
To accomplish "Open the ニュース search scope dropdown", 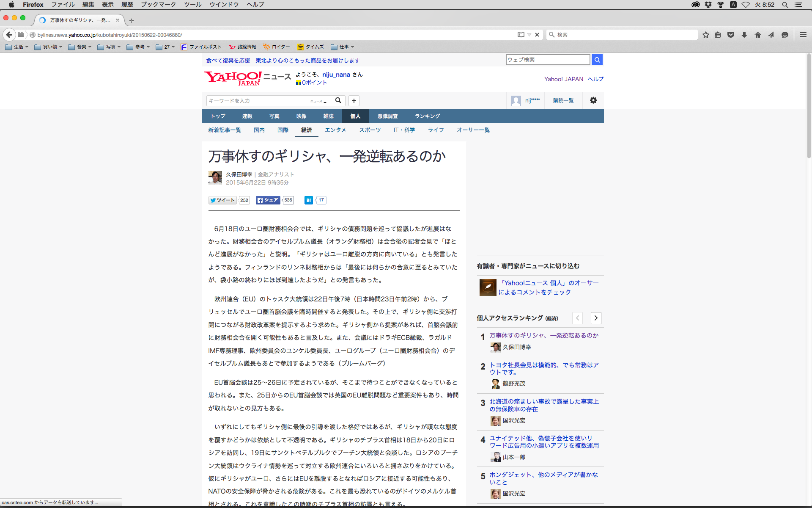I will pyautogui.click(x=319, y=101).
